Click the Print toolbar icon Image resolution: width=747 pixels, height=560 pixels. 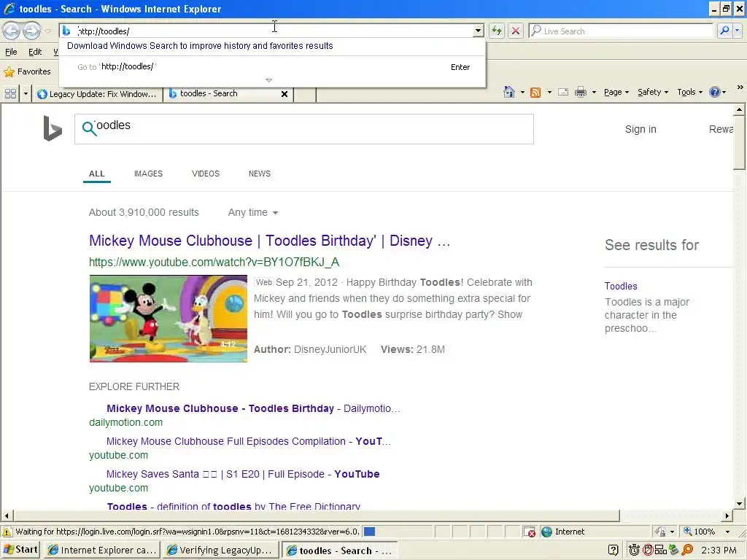coord(580,93)
